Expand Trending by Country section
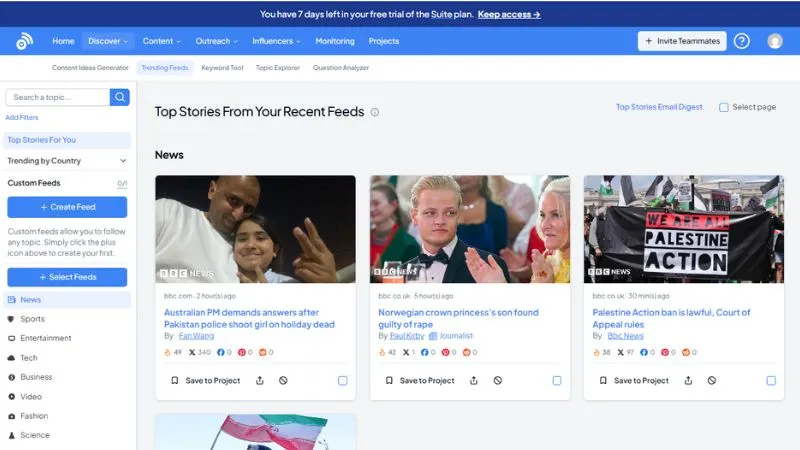 pyautogui.click(x=67, y=161)
